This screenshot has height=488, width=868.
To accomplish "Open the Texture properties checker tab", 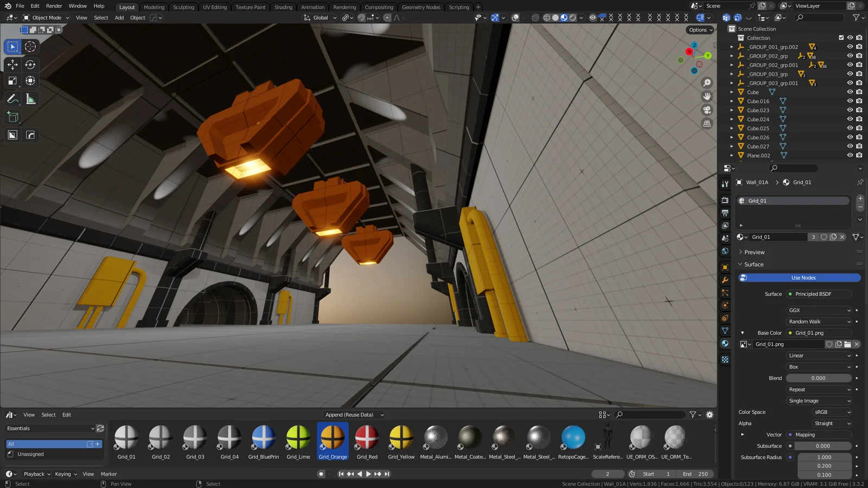I will pos(725,359).
